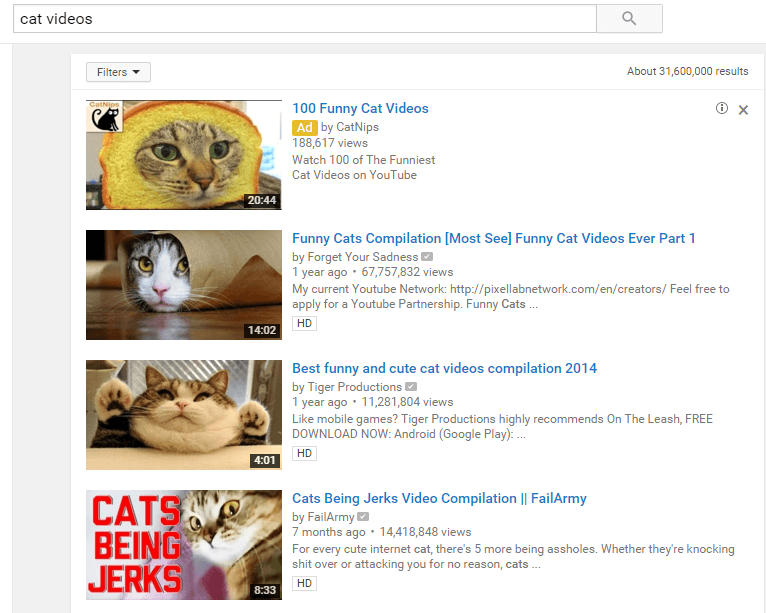Click the bread cat video thumbnail
The image size is (766, 613).
click(184, 155)
